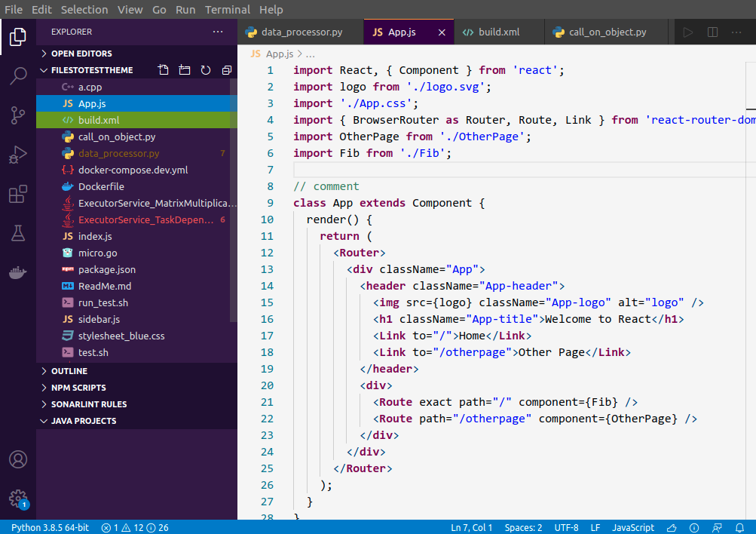The width and height of the screenshot is (756, 534).
Task: Expand the NPM Scripts section
Action: [136, 388]
